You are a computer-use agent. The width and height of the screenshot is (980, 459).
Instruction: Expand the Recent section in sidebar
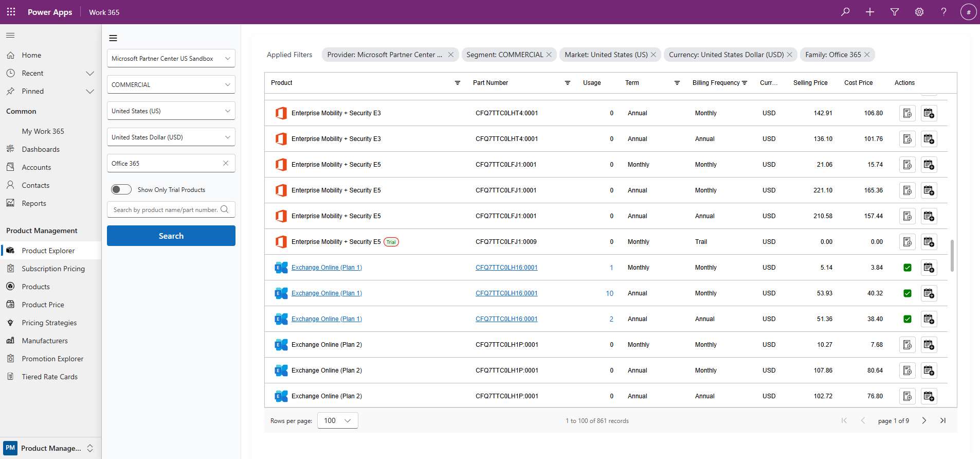(x=90, y=73)
